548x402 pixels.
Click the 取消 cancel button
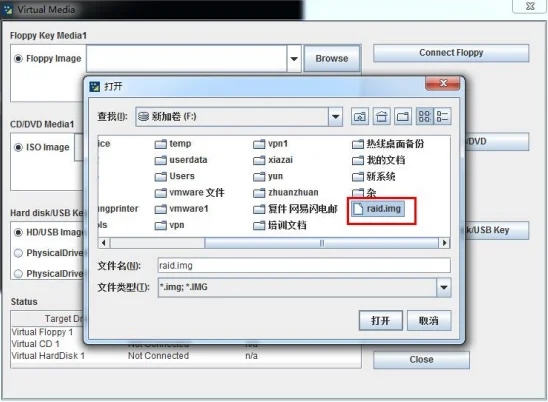coord(429,320)
